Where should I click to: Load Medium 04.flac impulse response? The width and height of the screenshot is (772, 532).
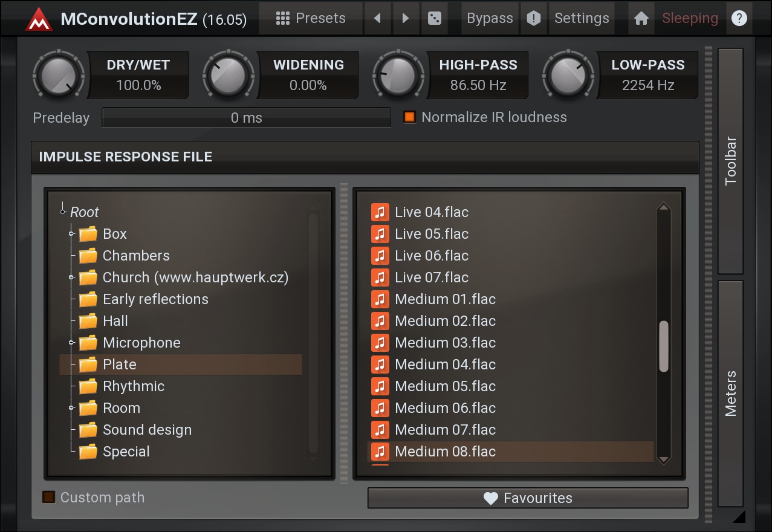511,365
